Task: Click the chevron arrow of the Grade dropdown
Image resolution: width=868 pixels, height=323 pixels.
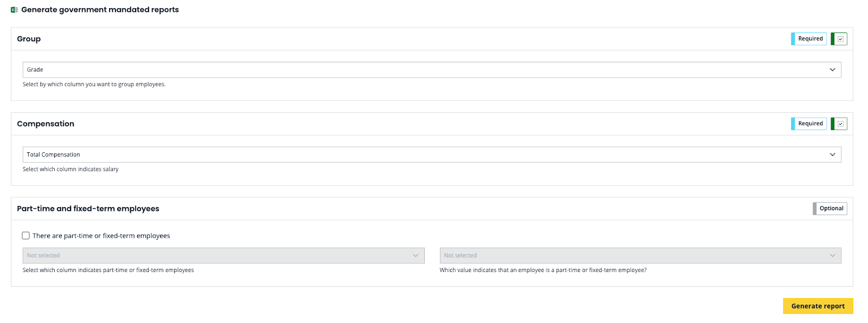Action: [832, 70]
